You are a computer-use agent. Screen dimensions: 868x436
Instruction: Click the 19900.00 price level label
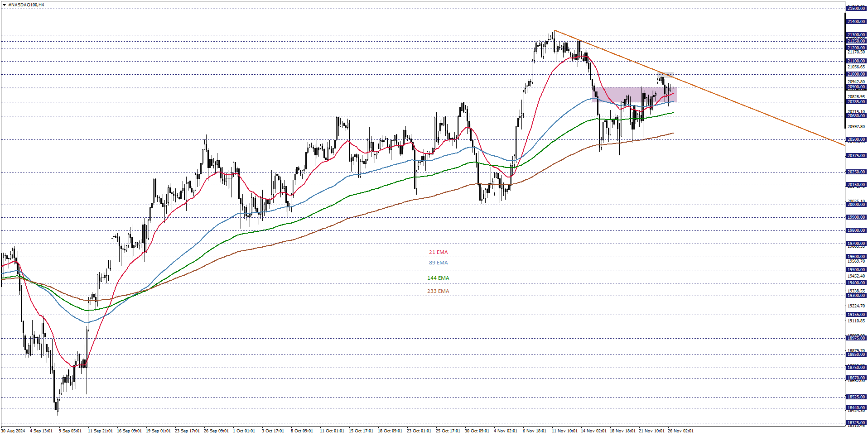(856, 217)
